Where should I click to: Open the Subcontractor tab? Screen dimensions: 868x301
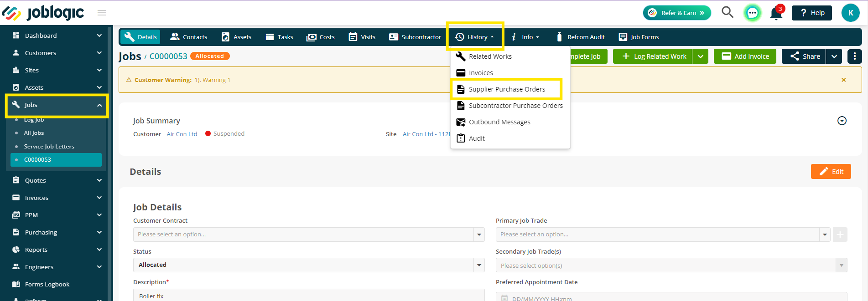(x=415, y=37)
